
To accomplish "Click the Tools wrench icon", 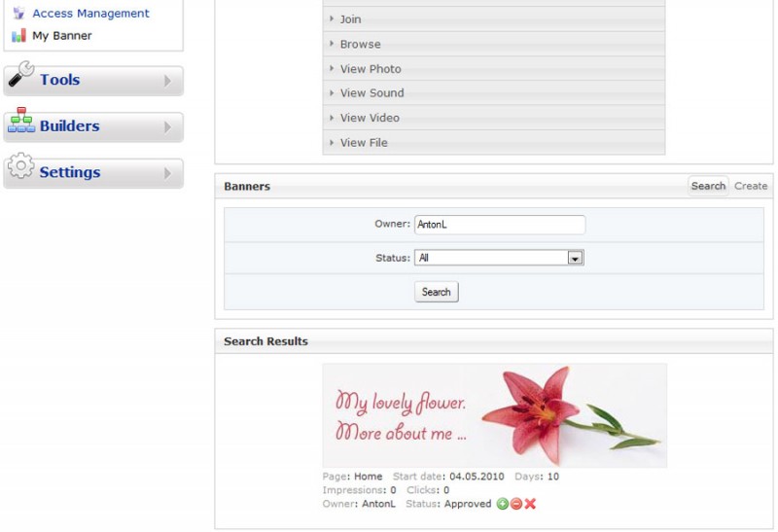I will click(x=21, y=75).
